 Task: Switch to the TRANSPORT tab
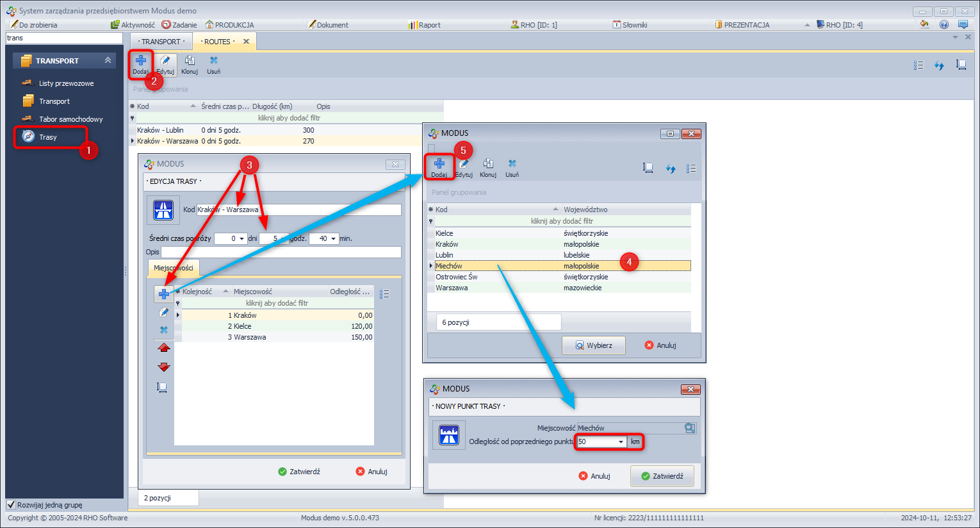tap(161, 42)
